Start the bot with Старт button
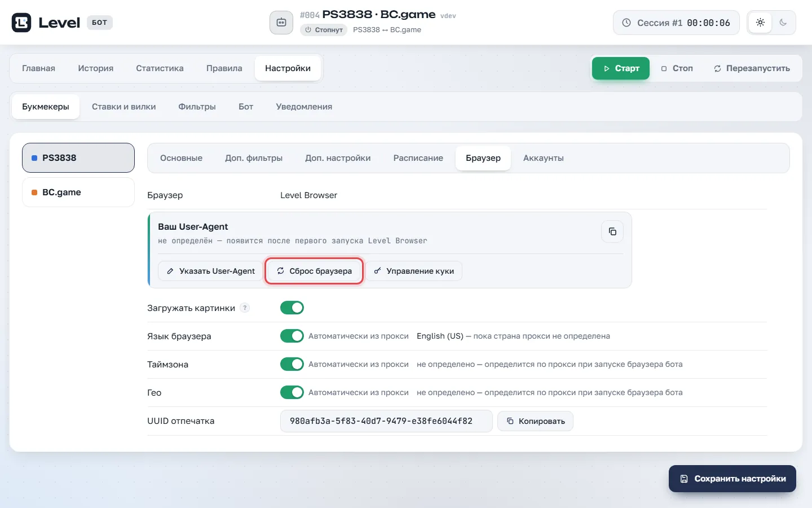This screenshot has height=508, width=812. point(621,68)
